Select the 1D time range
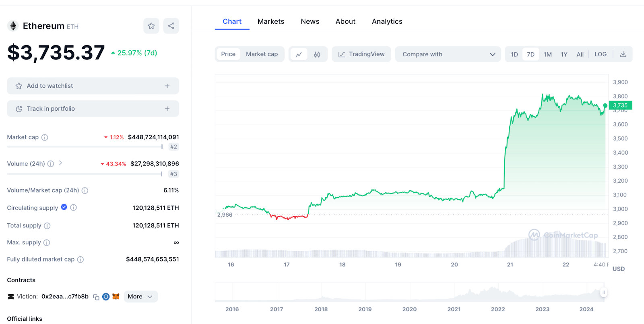Screen dimensions: 644x324 click(x=514, y=54)
